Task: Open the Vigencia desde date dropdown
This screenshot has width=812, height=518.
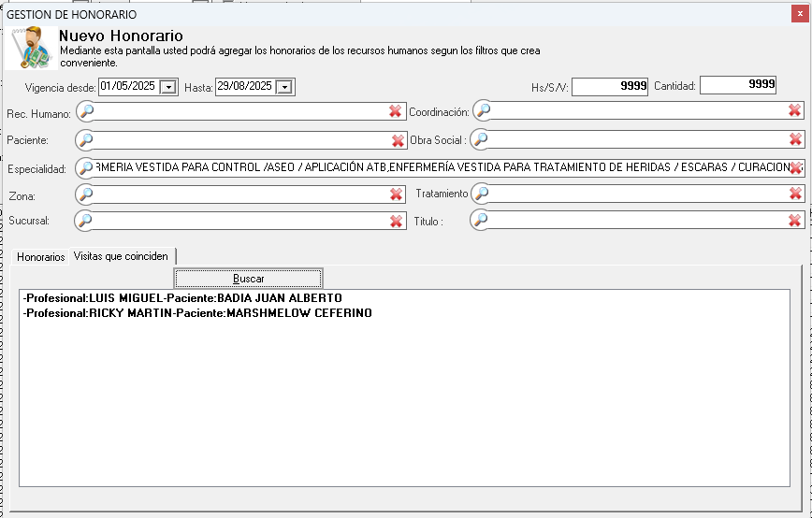Action: tap(168, 87)
